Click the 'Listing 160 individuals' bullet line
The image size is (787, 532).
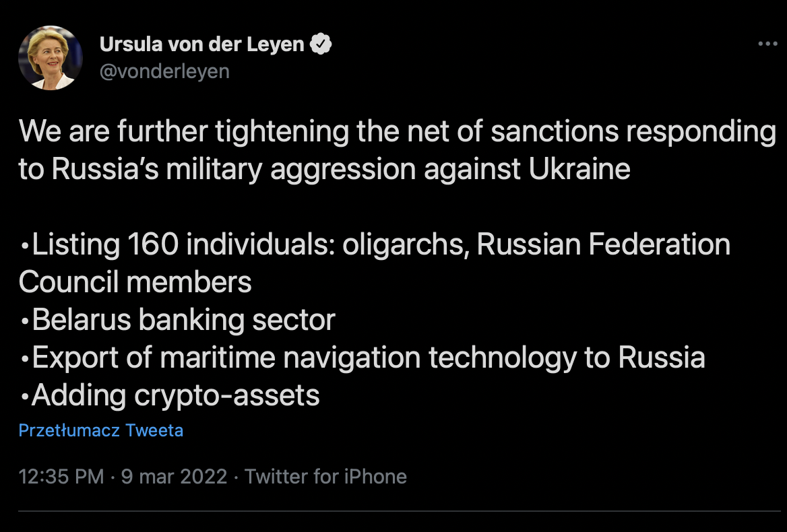tap(375, 244)
